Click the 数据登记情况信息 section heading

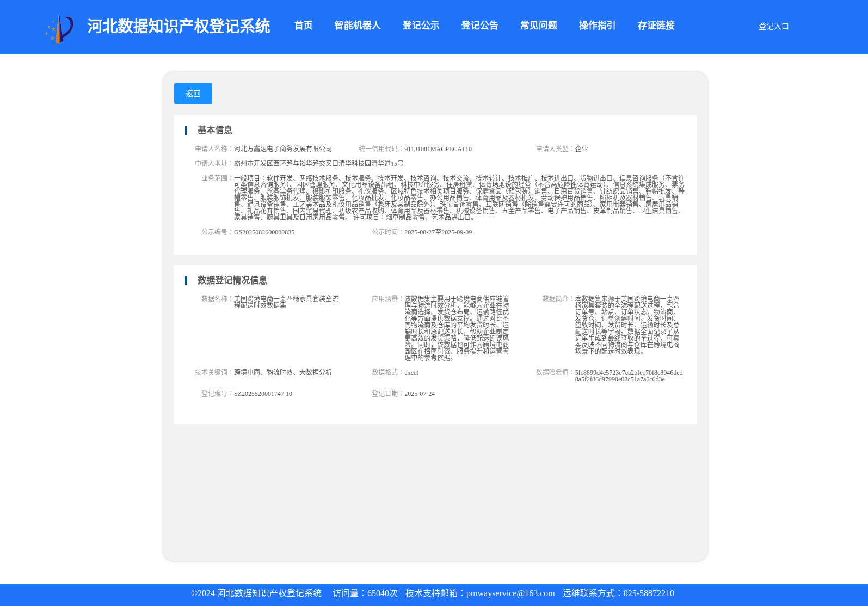point(232,280)
